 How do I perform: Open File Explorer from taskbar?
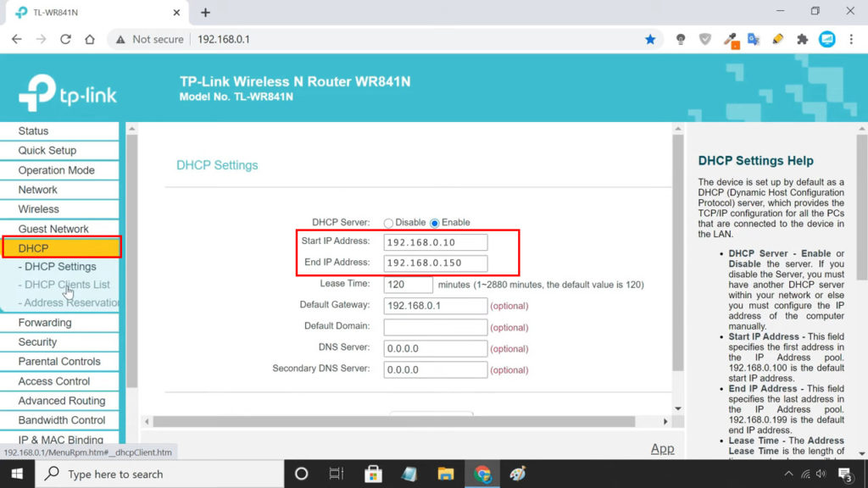click(x=446, y=474)
